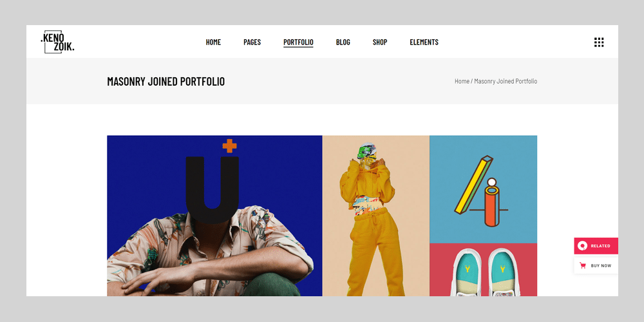Open the Pages menu
This screenshot has width=644, height=322.
tap(252, 42)
